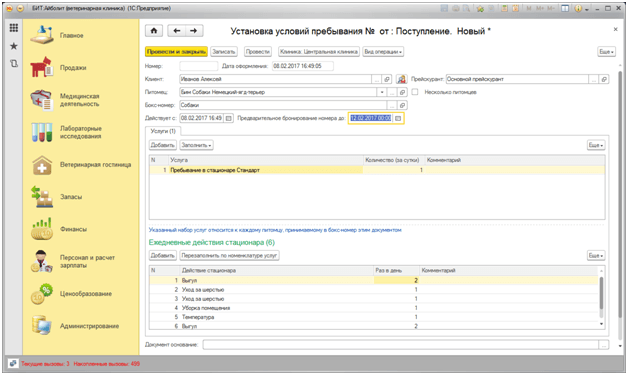Click Документ основание input field

pos(401,345)
